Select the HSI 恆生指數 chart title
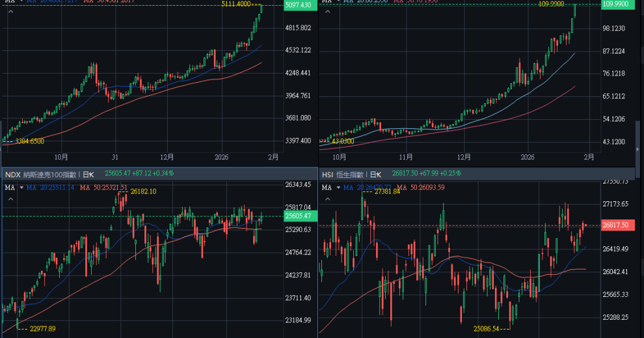The image size is (644, 338). (345, 175)
